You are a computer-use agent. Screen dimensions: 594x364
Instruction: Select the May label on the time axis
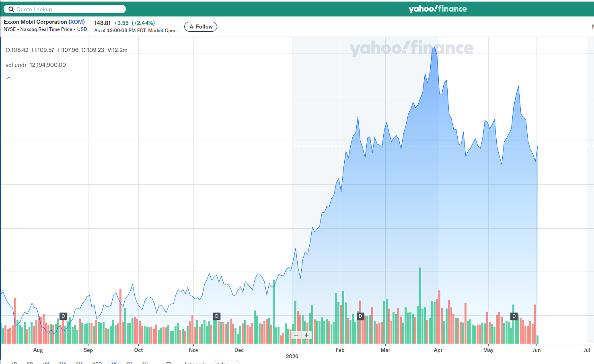(488, 350)
